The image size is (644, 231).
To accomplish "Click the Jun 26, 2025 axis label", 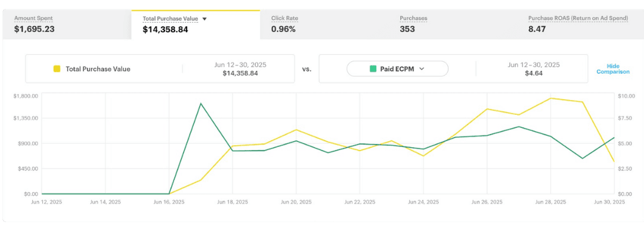I will (x=487, y=202).
